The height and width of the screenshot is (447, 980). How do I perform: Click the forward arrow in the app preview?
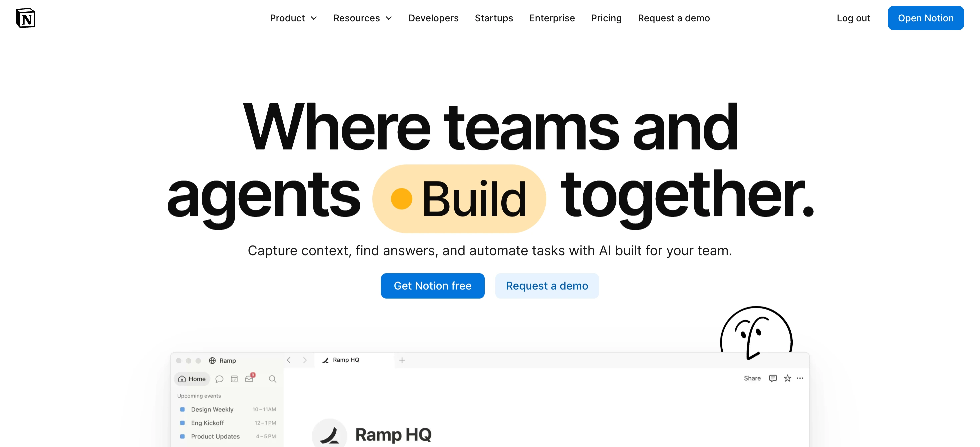point(305,360)
